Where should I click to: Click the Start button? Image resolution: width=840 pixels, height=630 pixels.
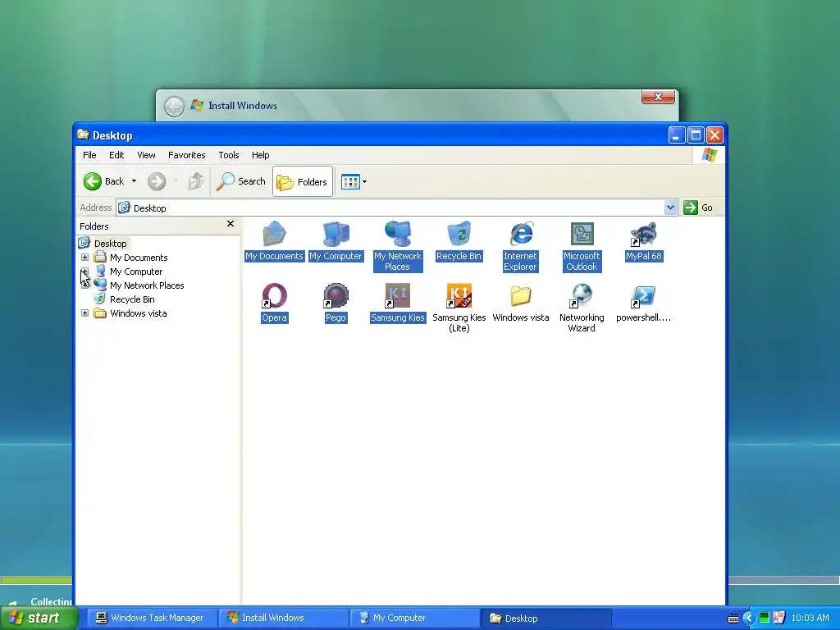click(x=39, y=618)
